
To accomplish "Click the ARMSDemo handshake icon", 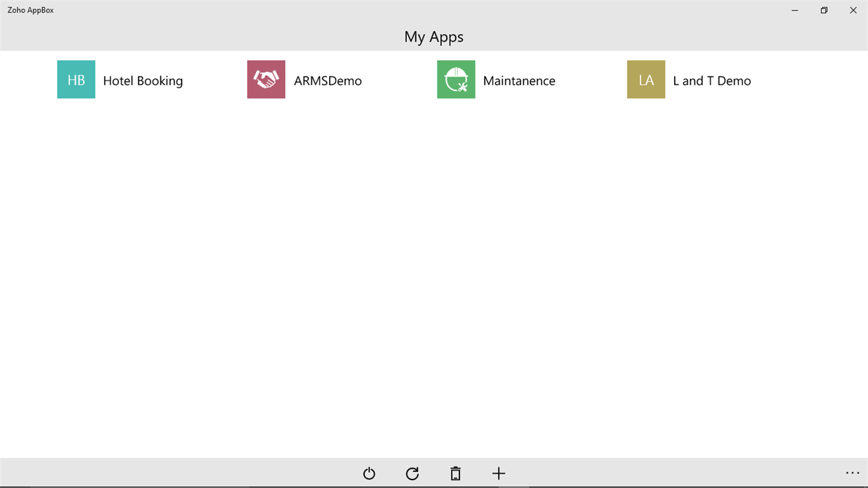I will [266, 80].
